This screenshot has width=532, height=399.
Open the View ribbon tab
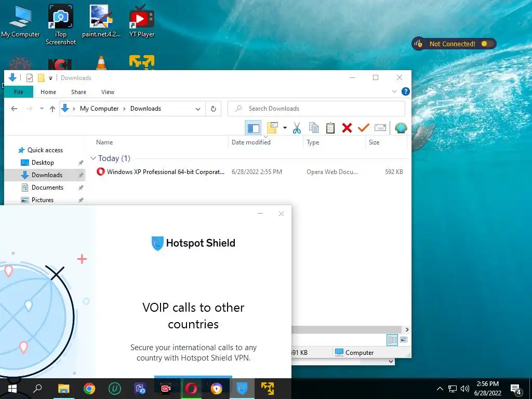point(108,92)
